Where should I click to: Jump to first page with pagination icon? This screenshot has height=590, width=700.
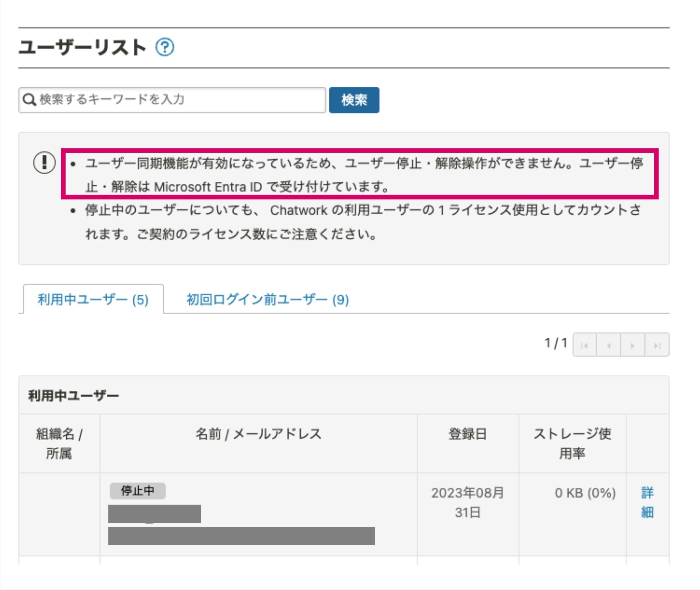585,345
